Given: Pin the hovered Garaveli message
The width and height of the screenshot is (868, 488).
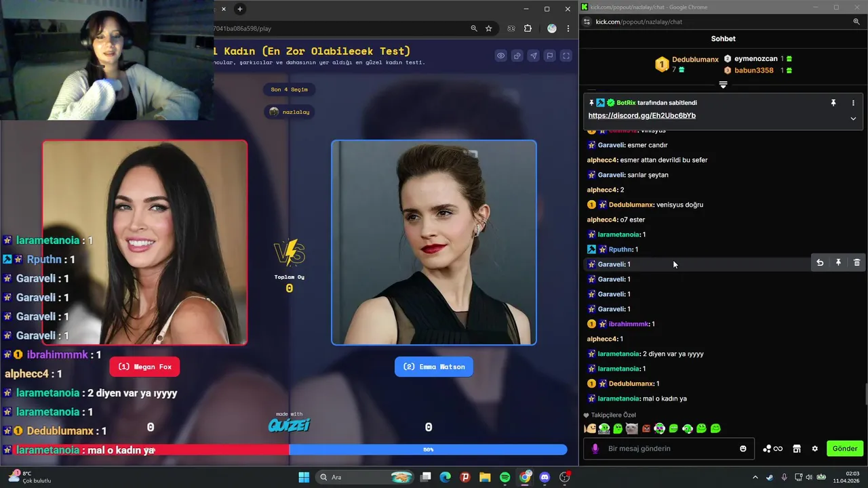Looking at the screenshot, I should pyautogui.click(x=838, y=263).
